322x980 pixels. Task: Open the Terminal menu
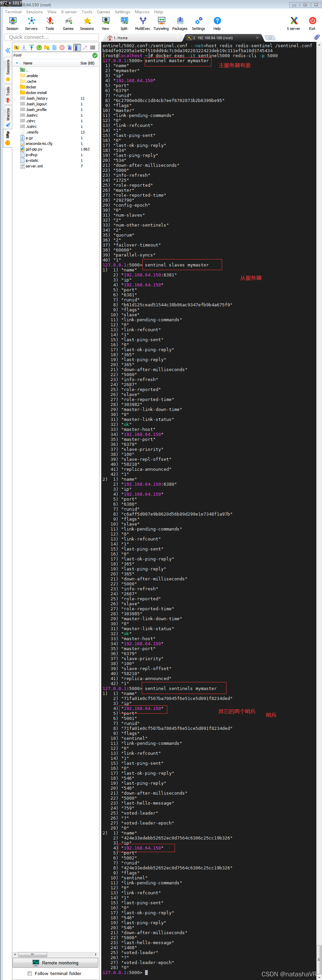pos(13,12)
